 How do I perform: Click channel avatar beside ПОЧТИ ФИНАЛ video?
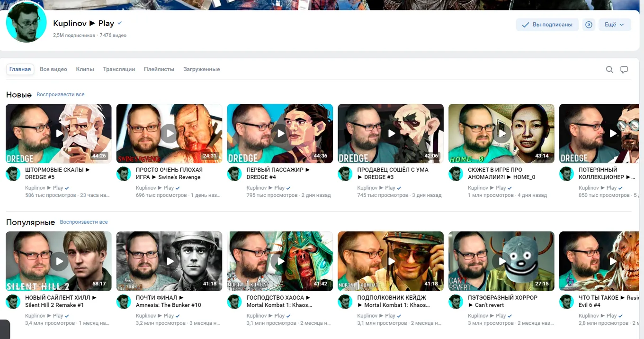[x=124, y=302]
